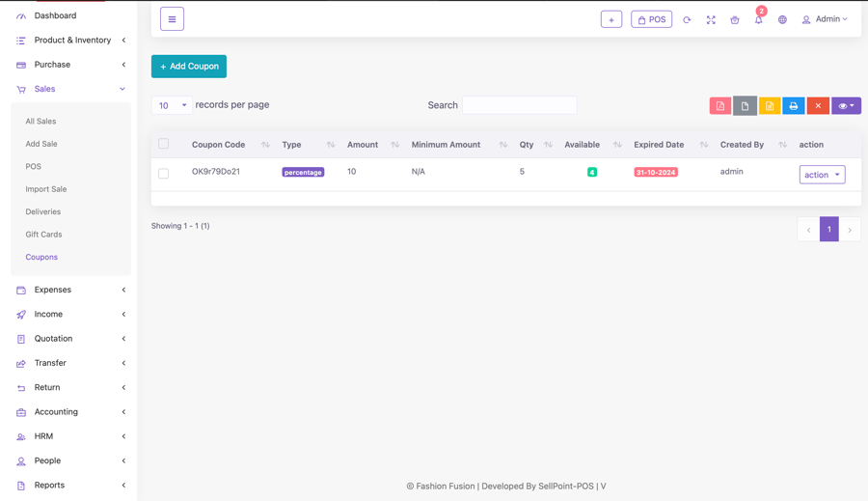Image resolution: width=868 pixels, height=501 pixels.
Task: Open the notifications bell
Action: point(758,19)
